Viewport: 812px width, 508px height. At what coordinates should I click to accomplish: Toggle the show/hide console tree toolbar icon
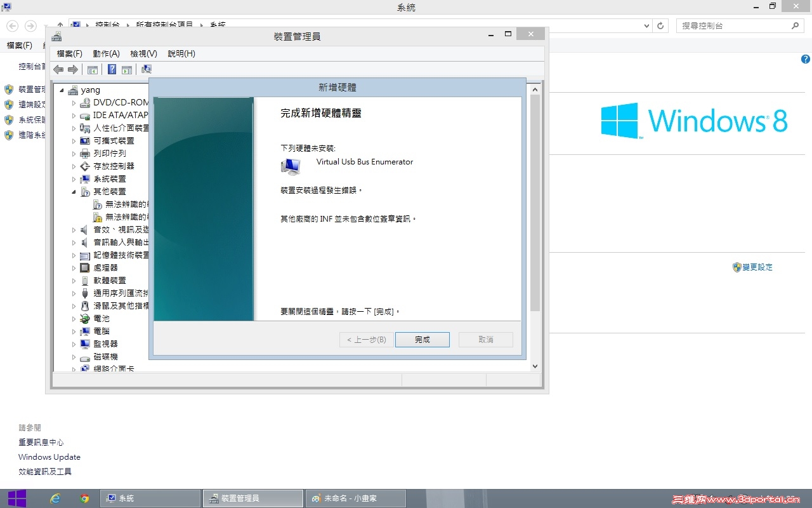coord(93,69)
